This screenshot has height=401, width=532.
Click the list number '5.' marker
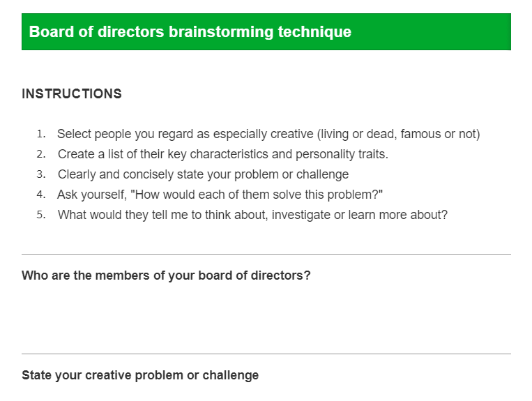[x=41, y=215]
